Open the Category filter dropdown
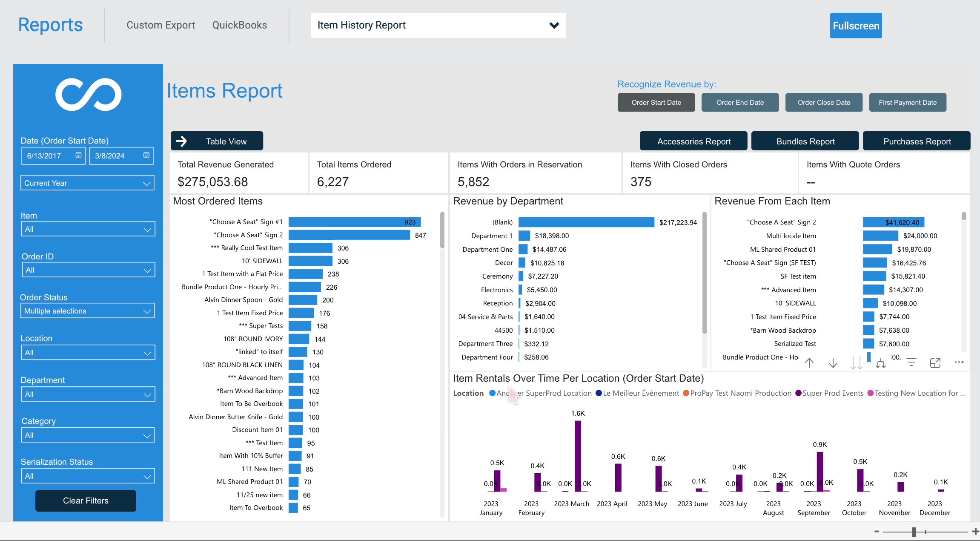This screenshot has height=541, width=980. [x=88, y=435]
